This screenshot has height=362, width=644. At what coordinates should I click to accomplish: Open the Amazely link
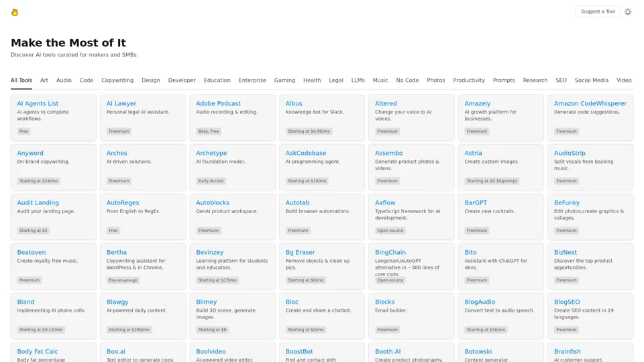pos(477,103)
